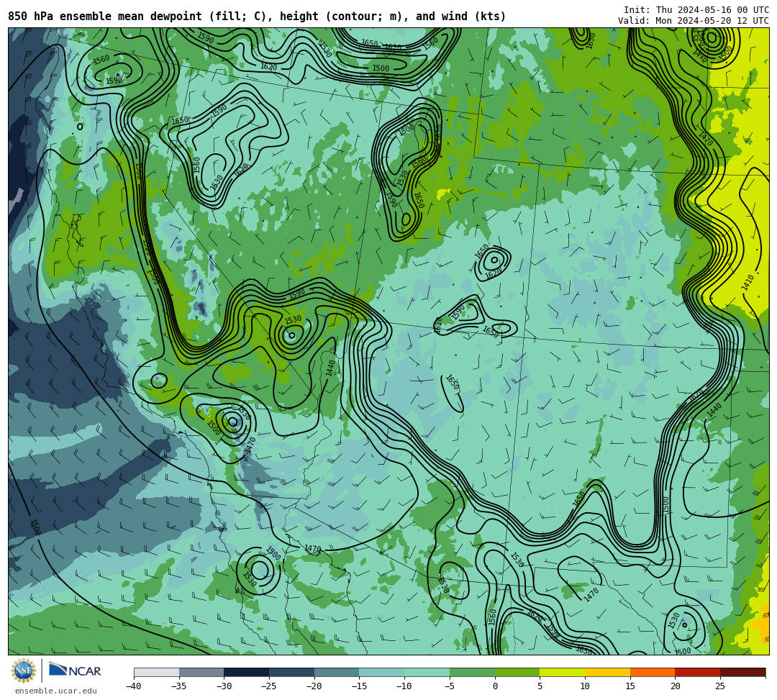Pick the teal -20 to -15 colorbar swatch
This screenshot has width=777, height=700.
[x=337, y=672]
